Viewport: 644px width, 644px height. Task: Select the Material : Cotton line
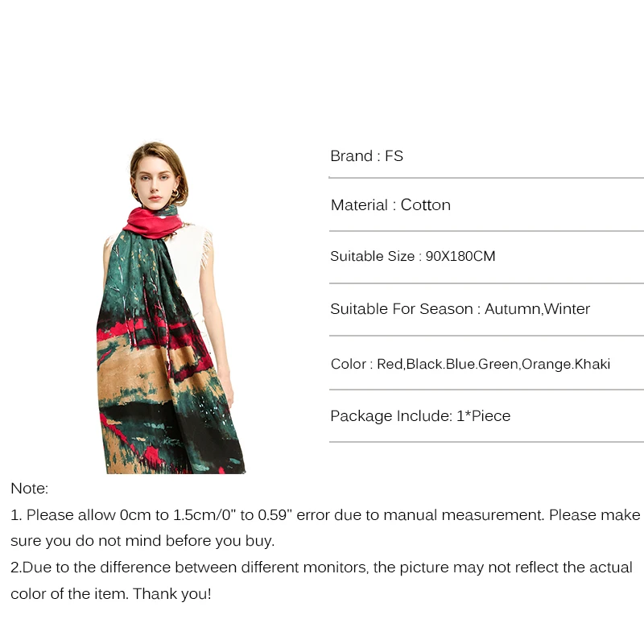click(x=390, y=205)
